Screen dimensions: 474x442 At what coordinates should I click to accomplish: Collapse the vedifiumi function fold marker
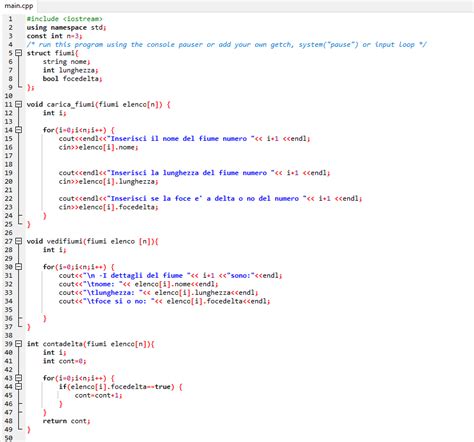click(19, 241)
